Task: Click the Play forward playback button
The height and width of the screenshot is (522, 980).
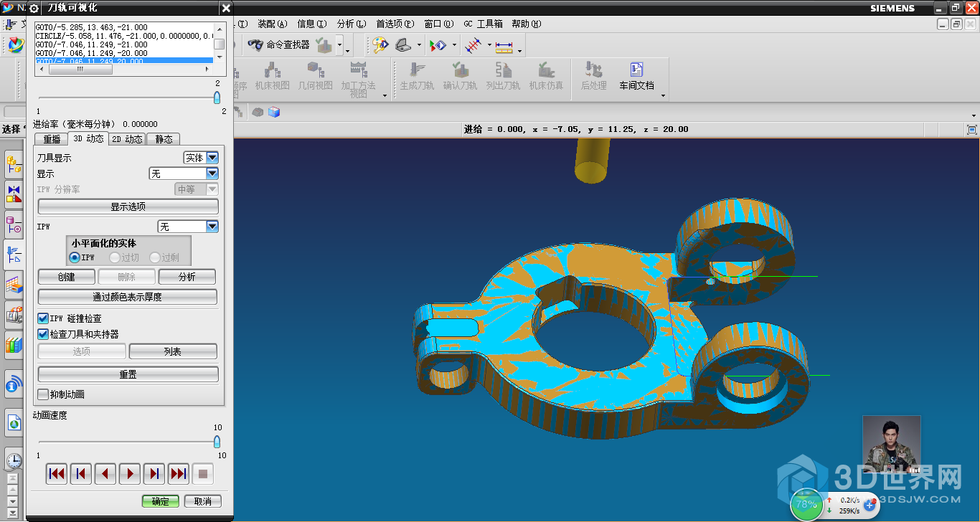Action: coord(130,473)
